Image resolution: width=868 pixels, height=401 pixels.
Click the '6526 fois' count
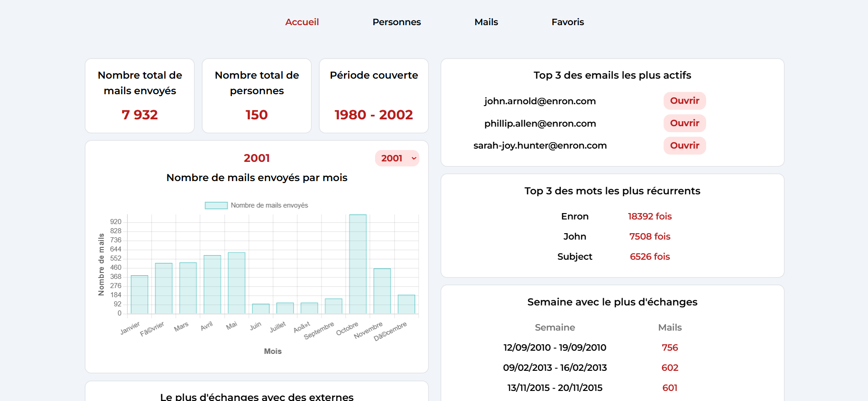[x=650, y=257]
